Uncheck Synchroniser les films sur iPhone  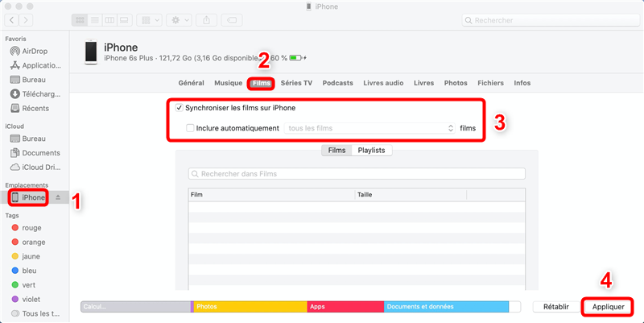point(179,108)
